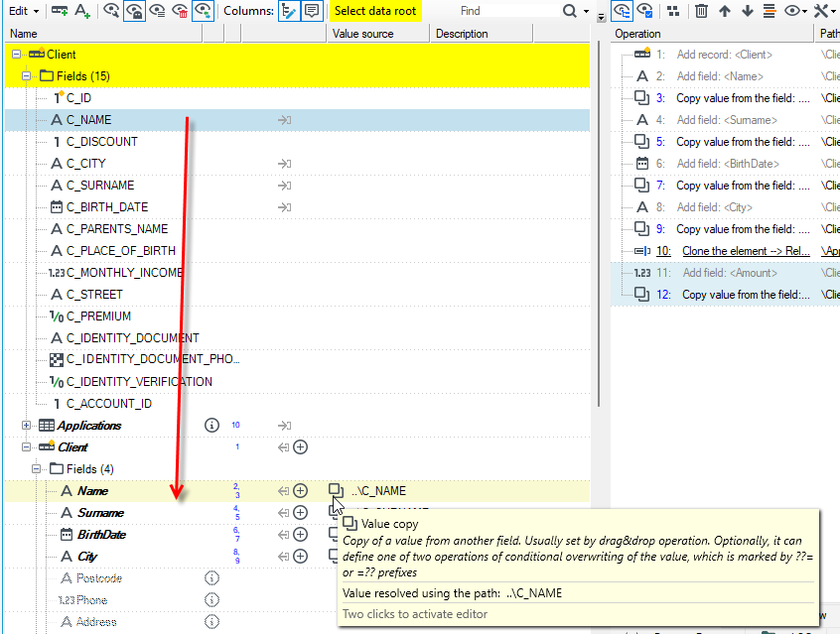Click the plus circle on Surname row
Image resolution: width=840 pixels, height=634 pixels.
[x=301, y=512]
